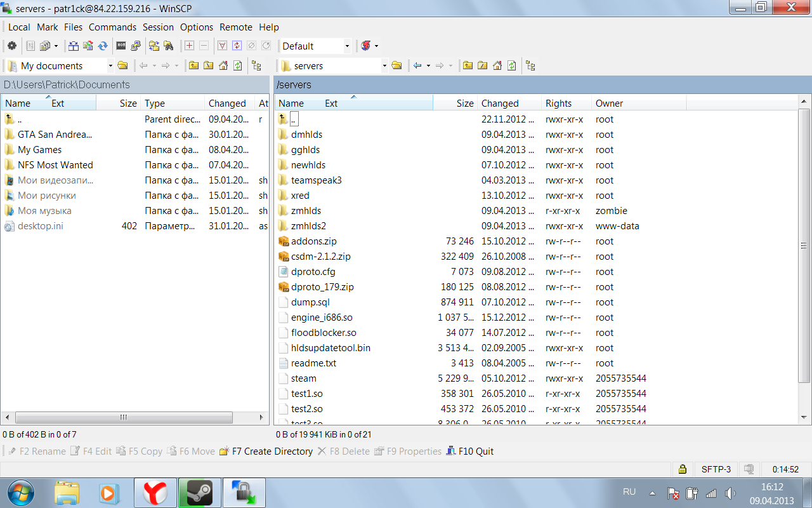Image resolution: width=812 pixels, height=508 pixels.
Task: Open the Mark menu
Action: point(48,27)
